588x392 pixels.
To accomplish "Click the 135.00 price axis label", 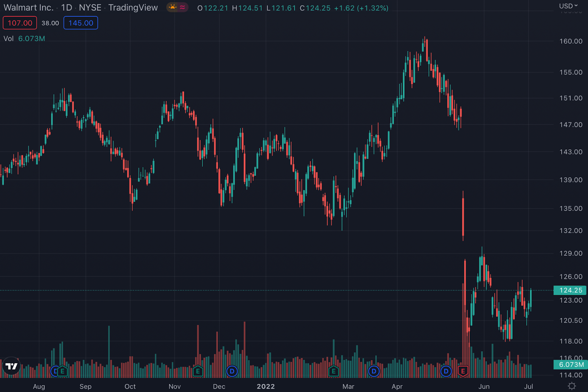I will [571, 208].
